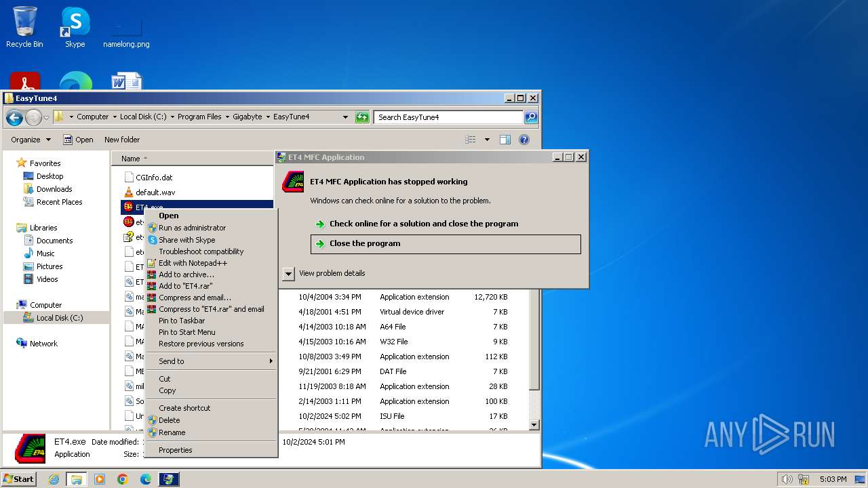Click the ET4 application taskbar icon
The image size is (868, 488).
click(169, 479)
